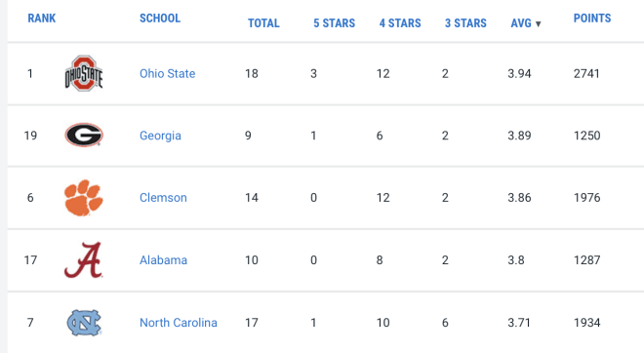Click the Georgia Bulldogs G logo
Image resolution: width=644 pixels, height=353 pixels.
84,135
